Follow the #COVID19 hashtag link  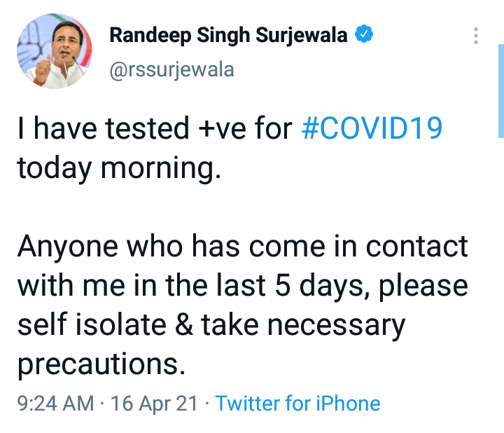(x=372, y=128)
